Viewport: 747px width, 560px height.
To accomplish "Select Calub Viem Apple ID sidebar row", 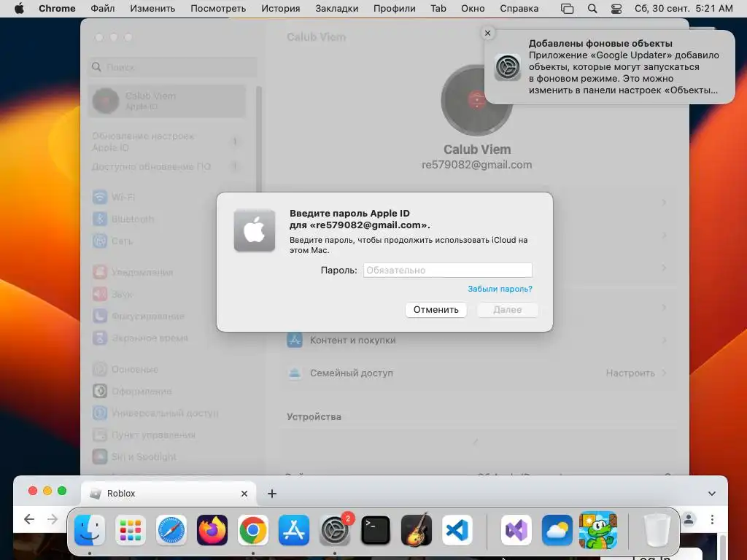I will tap(167, 101).
